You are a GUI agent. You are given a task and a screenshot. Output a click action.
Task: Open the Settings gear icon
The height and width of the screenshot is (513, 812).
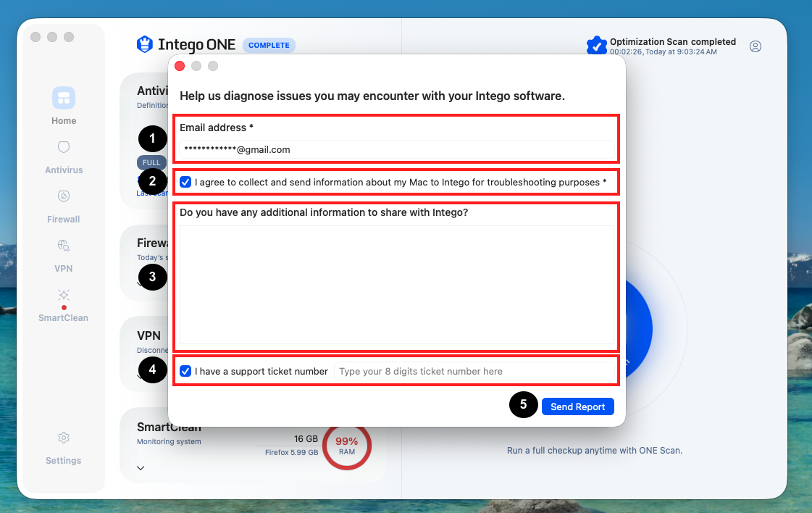click(64, 438)
